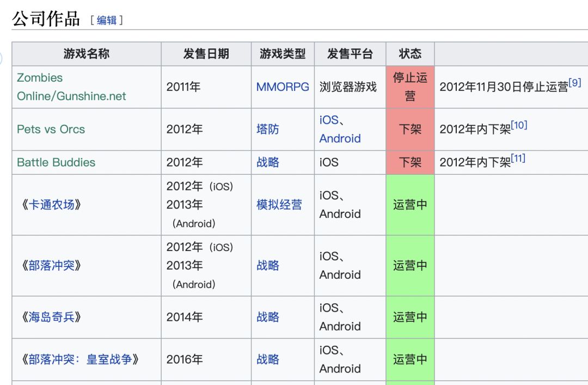Image resolution: width=588 pixels, height=385 pixels.
Task: Click reference footnote [10]
Action: click(519, 125)
